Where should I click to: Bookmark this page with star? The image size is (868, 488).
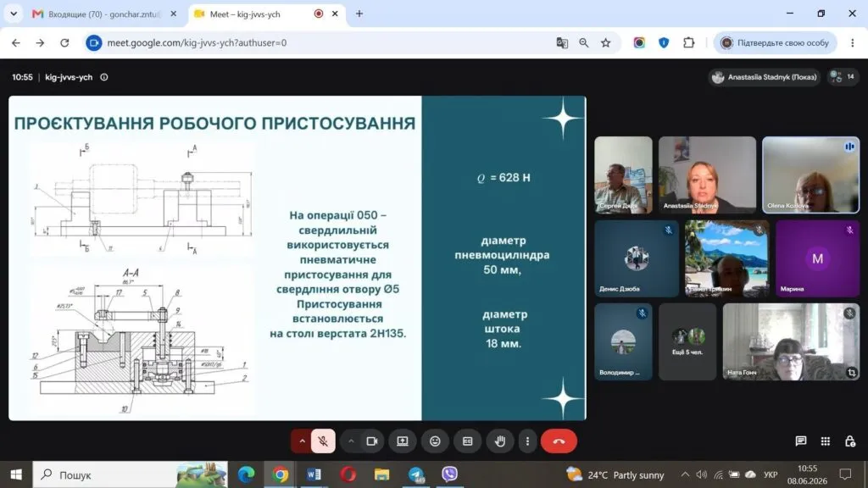click(605, 42)
